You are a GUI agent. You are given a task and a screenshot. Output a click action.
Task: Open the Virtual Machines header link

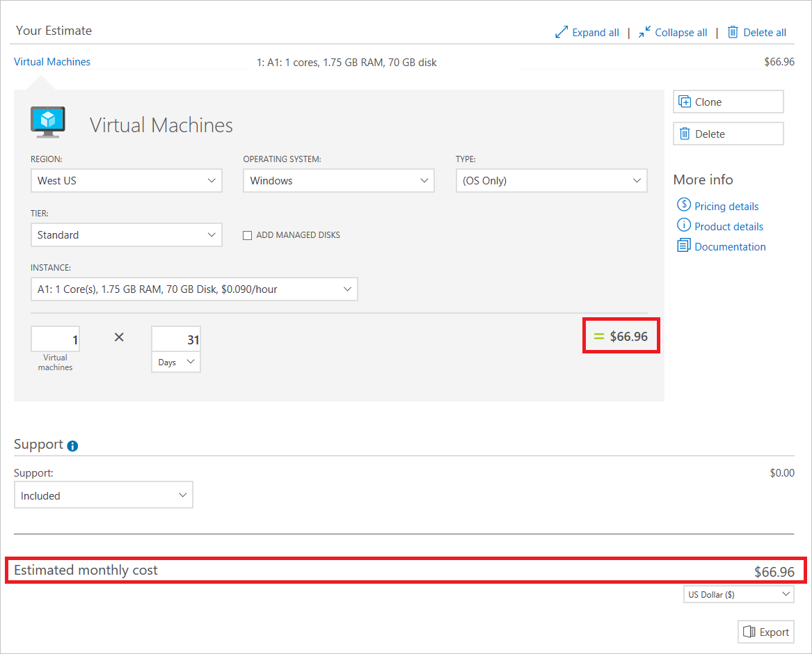point(51,62)
